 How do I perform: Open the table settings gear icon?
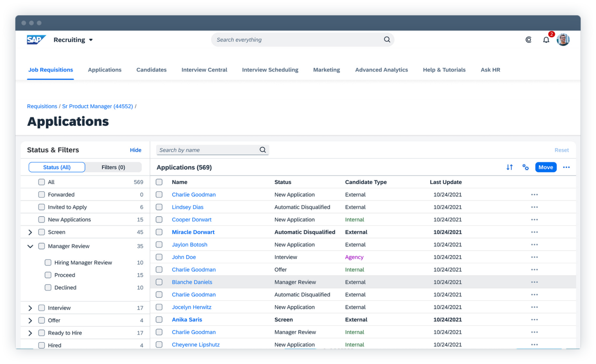tap(525, 167)
